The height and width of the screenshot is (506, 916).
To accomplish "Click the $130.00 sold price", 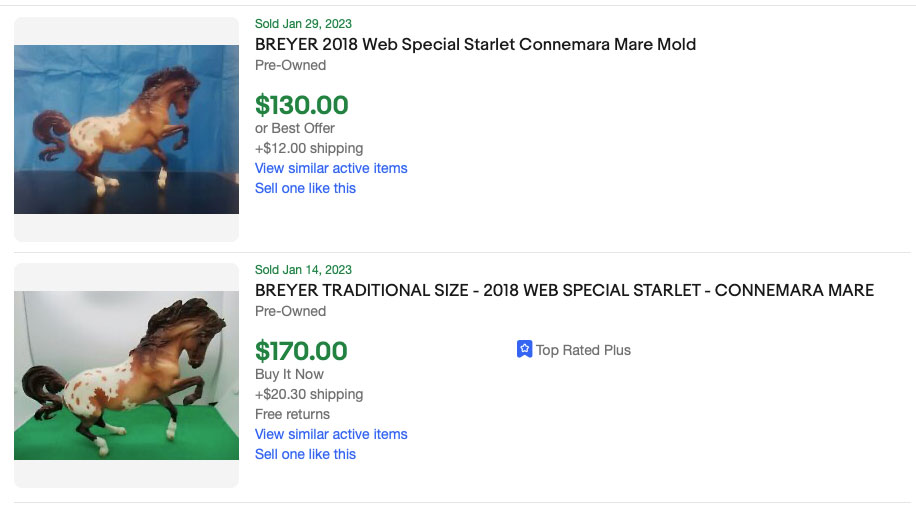I will point(301,105).
